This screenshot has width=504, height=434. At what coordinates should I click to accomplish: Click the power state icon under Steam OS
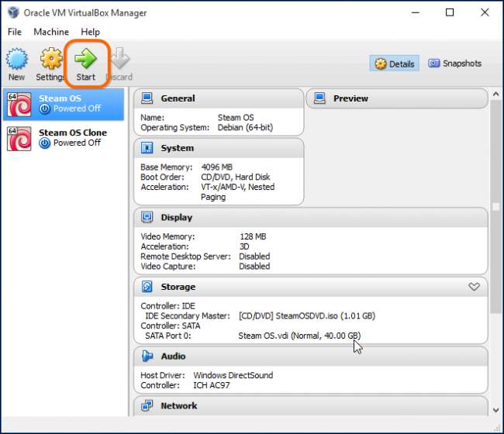pos(45,109)
